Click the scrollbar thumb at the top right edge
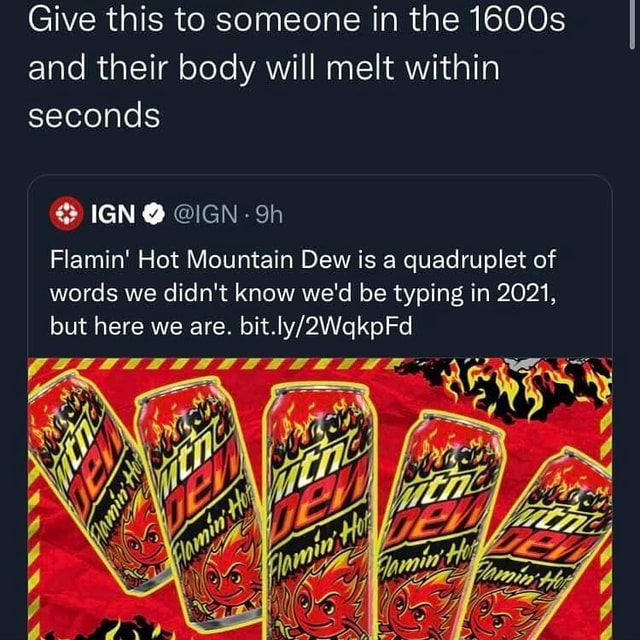Viewport: 640px width, 640px height. click(632, 24)
